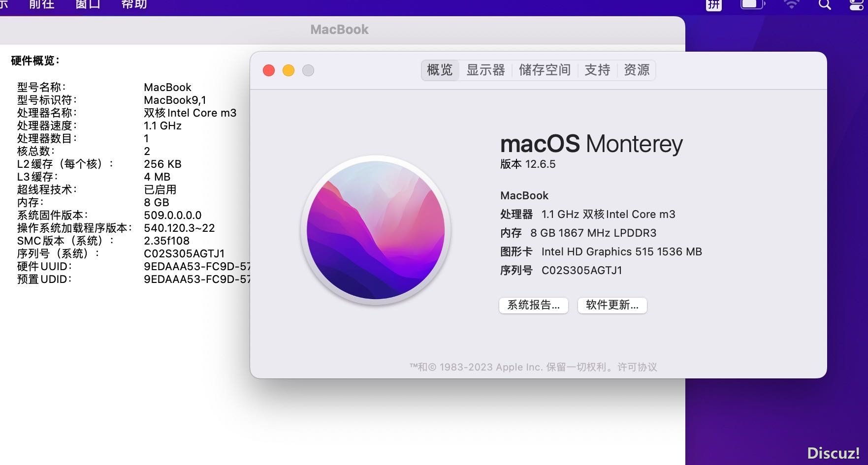Open the 前往 menu
Screen dimensions: 868x465
(x=42, y=4)
